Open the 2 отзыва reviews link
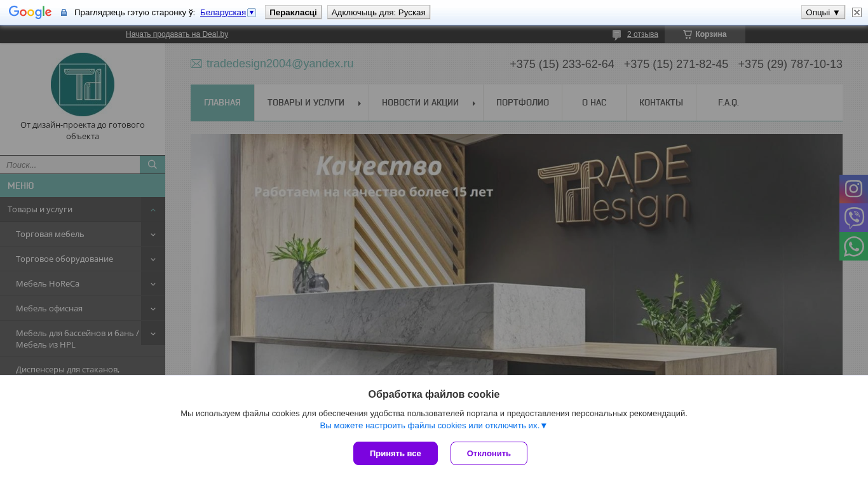868x488 pixels. [x=642, y=34]
